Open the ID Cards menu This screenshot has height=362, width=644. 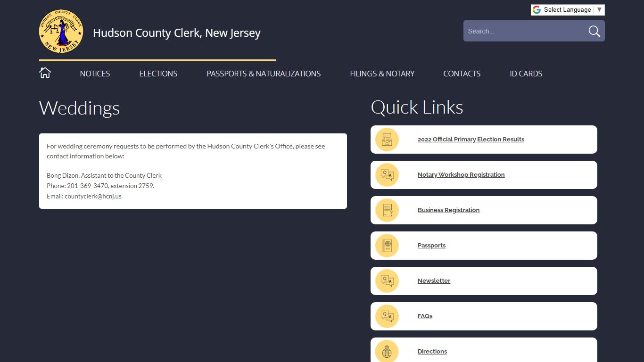point(526,74)
